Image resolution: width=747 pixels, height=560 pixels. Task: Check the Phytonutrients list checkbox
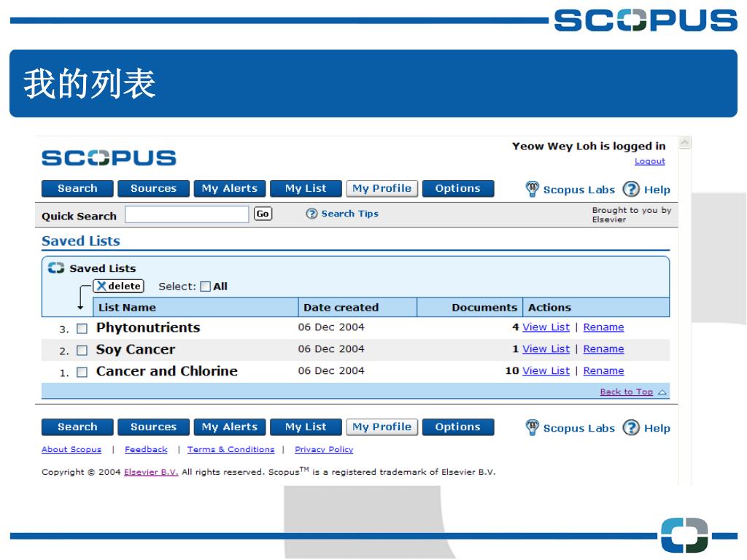point(82,329)
